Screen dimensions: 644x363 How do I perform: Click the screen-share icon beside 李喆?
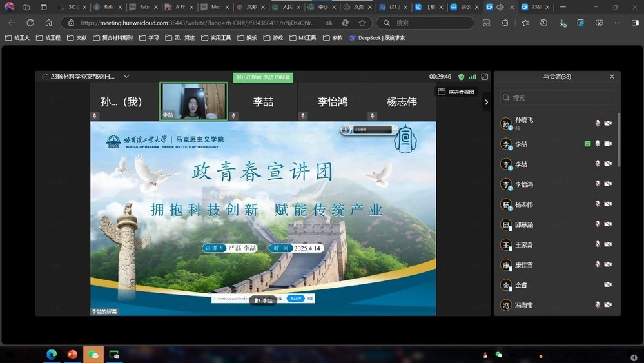pos(587,144)
